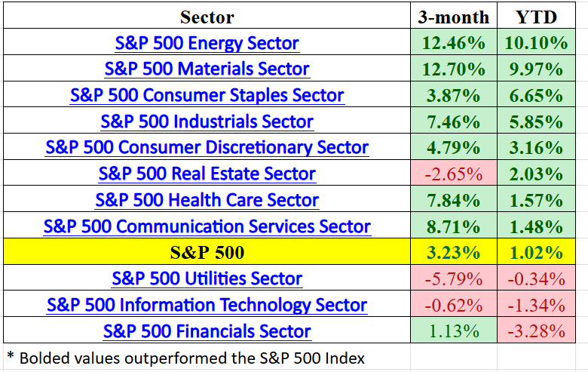588x372 pixels.
Task: Open the S&P 500 Communication Services Sector link
Action: click(x=207, y=226)
